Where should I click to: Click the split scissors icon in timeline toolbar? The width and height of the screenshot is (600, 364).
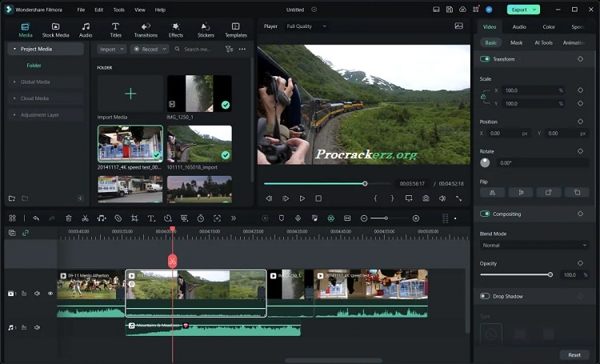click(85, 218)
